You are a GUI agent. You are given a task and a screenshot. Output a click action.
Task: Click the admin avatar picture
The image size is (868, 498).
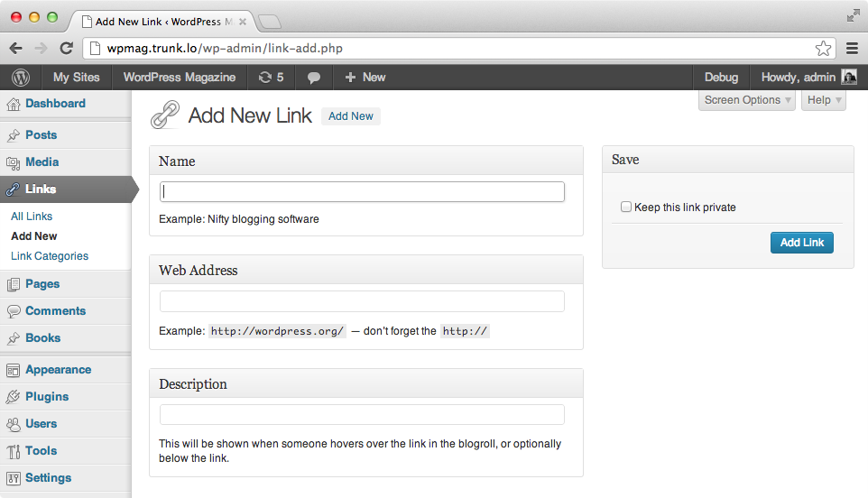click(x=849, y=77)
